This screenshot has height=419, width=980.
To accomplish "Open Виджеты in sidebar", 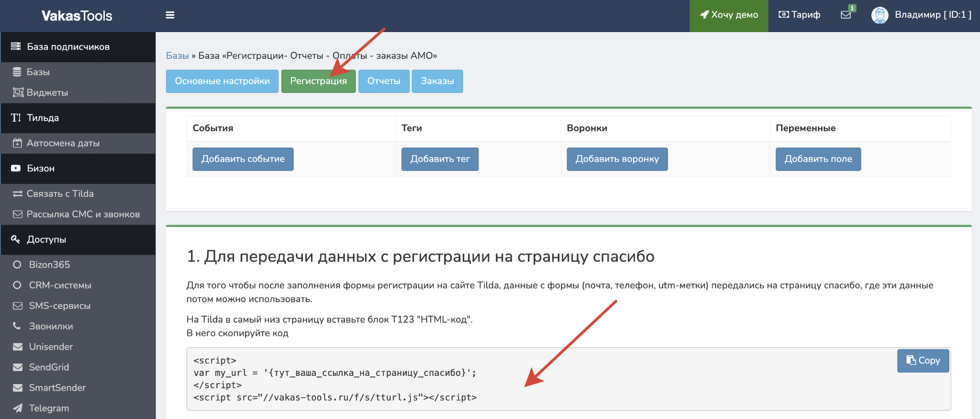I will (x=47, y=92).
